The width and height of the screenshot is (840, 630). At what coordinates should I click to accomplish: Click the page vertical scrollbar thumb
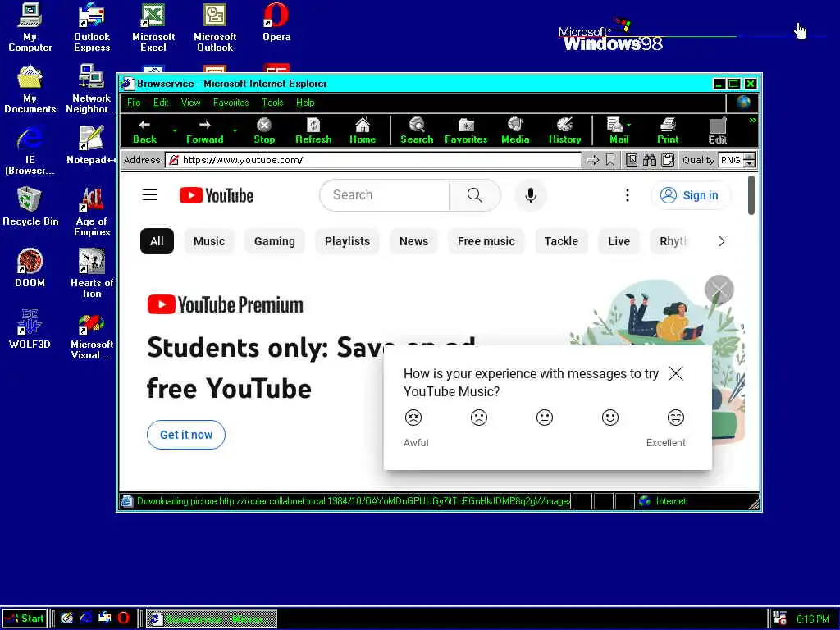click(751, 195)
